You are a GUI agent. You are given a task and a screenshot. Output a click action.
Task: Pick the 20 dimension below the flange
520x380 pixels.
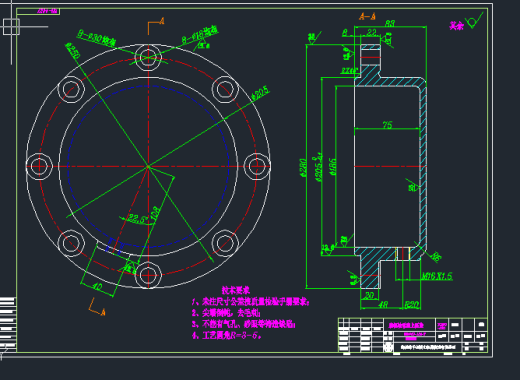coord(369,295)
